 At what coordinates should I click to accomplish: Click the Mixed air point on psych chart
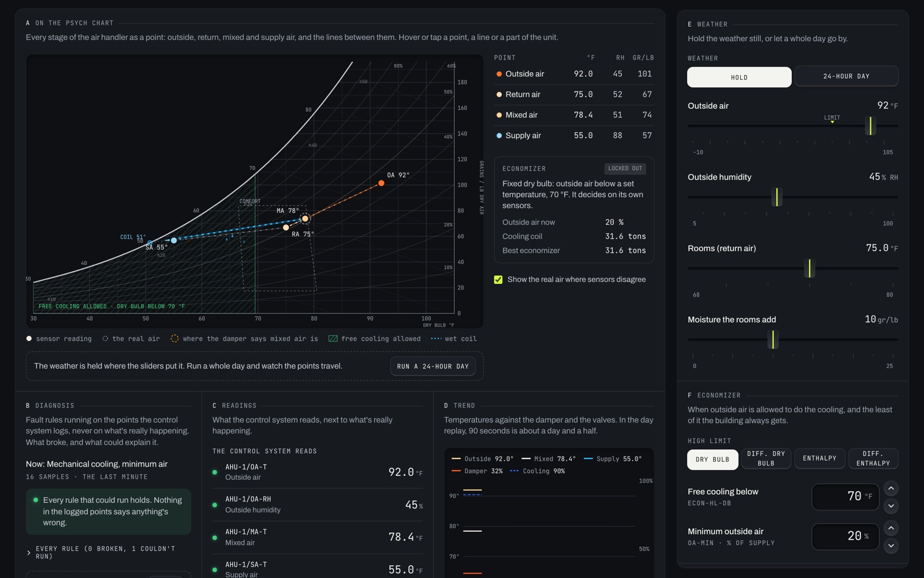tap(305, 218)
